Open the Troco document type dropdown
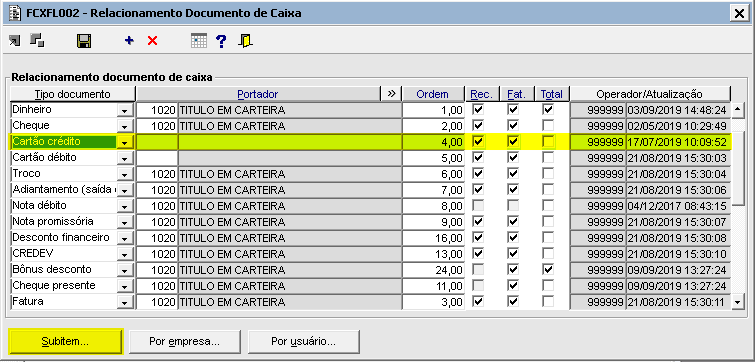Screen dimensions: 755x362 point(125,174)
